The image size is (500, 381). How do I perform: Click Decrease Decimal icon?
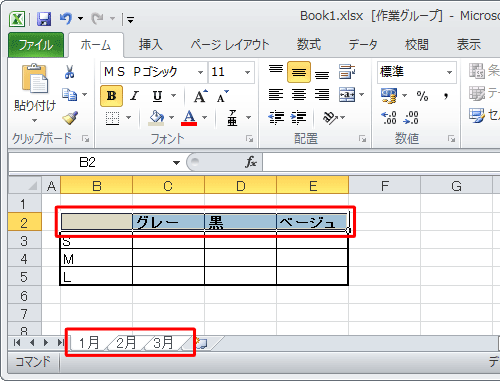[x=411, y=118]
